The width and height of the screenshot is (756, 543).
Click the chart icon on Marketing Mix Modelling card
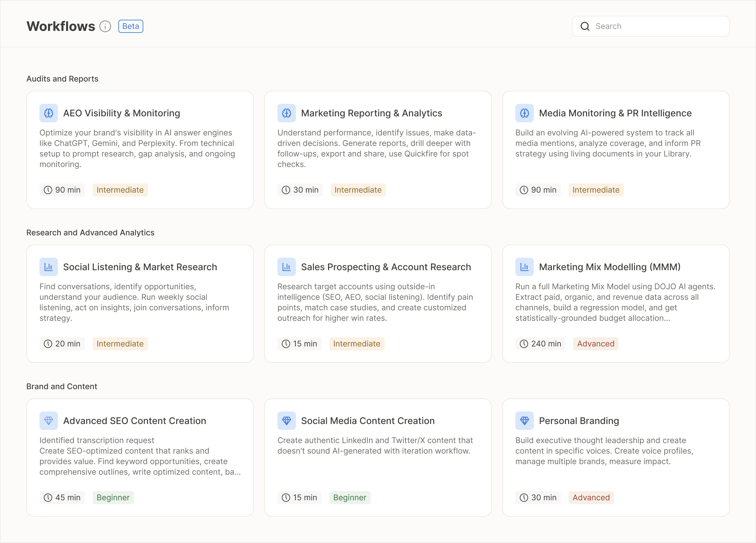(x=524, y=267)
